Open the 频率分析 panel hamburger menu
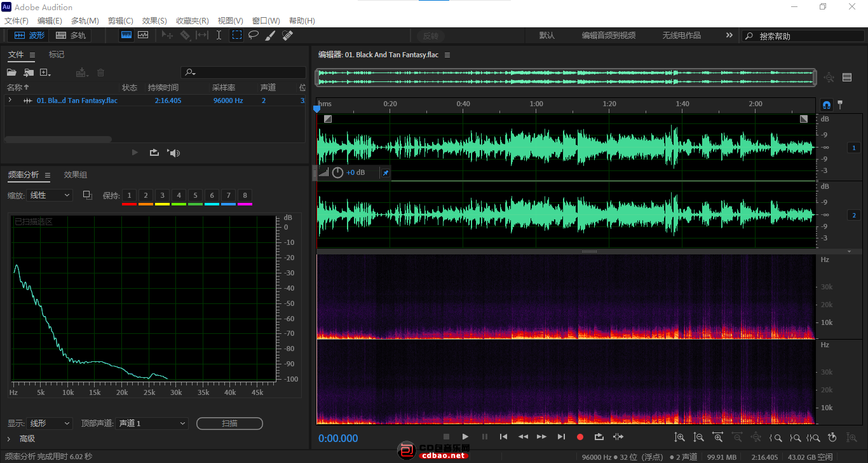The width and height of the screenshot is (868, 463). pyautogui.click(x=48, y=175)
